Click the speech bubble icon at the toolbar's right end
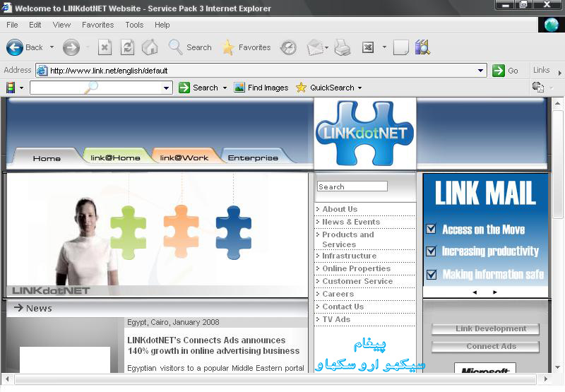Screen dimensions: 565x392 (x=538, y=87)
